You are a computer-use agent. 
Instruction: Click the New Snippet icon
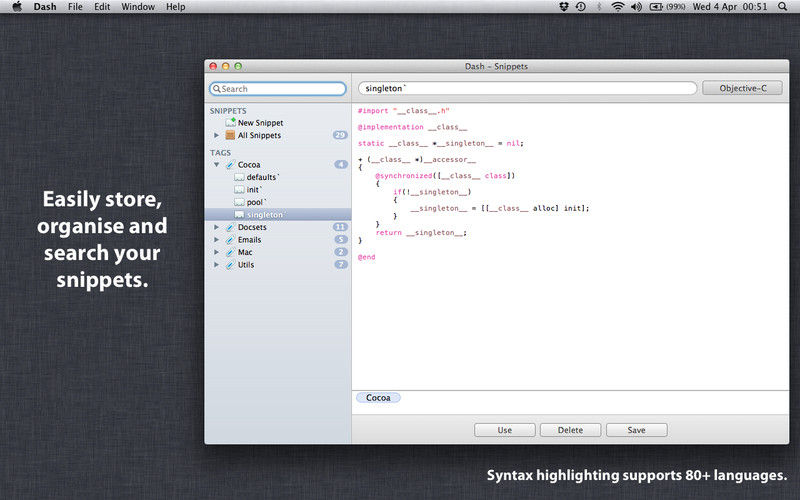[x=231, y=122]
